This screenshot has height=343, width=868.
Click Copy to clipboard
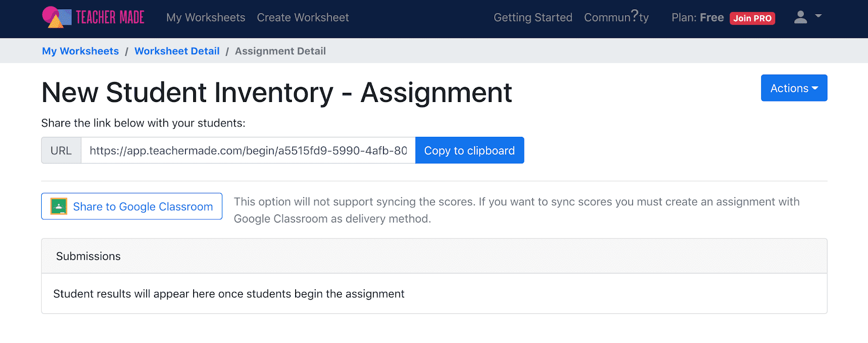[x=469, y=150]
